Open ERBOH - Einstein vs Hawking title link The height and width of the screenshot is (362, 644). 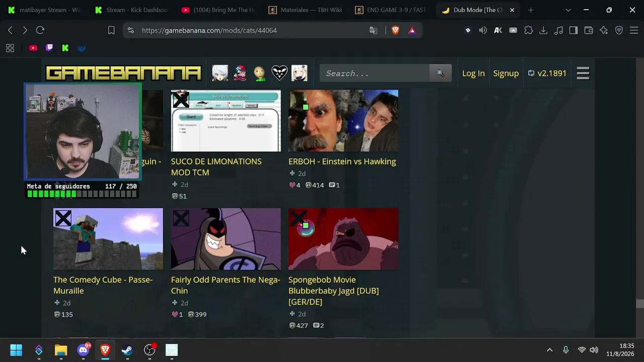click(x=342, y=161)
